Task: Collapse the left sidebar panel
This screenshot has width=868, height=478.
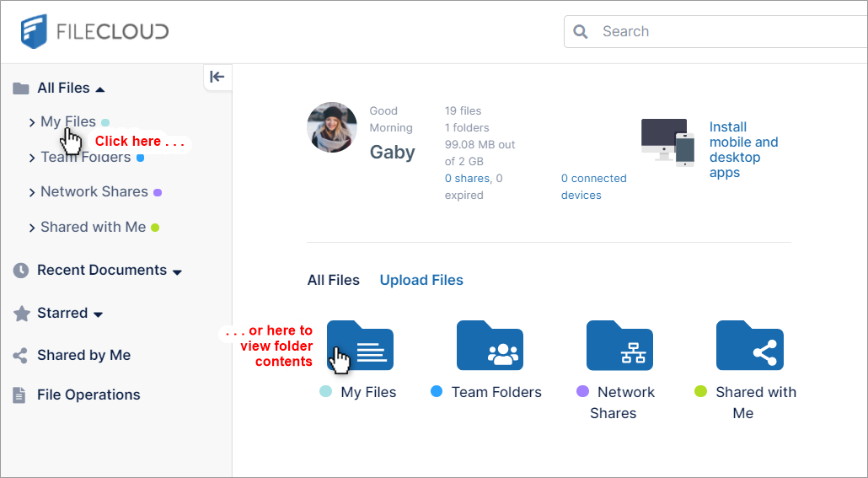Action: [x=217, y=77]
